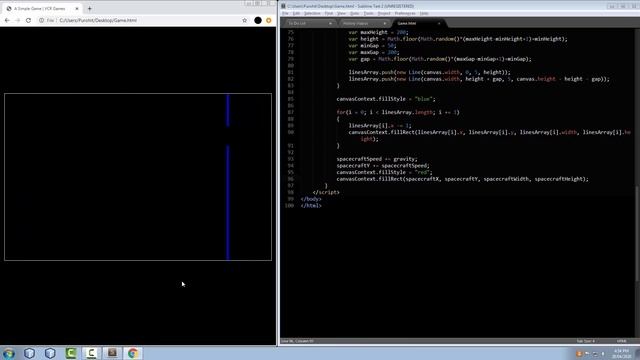Close the Game.html editor tab
640x360 pixels.
[439, 23]
